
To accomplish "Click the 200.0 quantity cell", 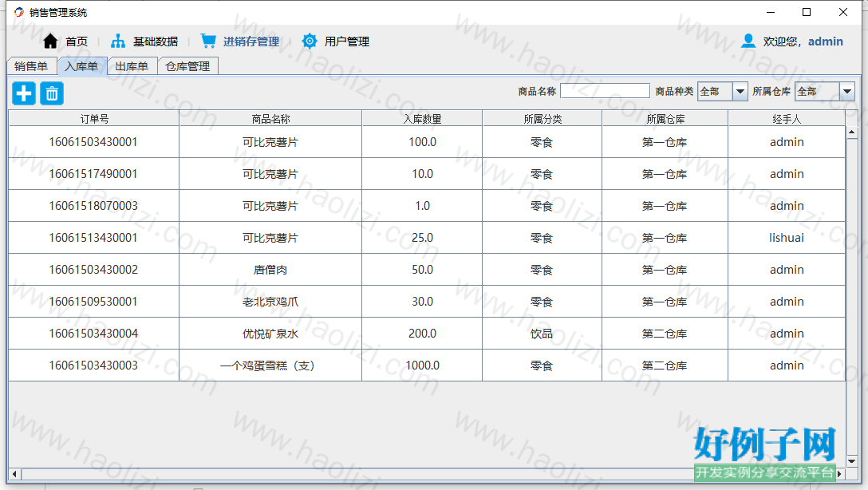I will (x=422, y=334).
